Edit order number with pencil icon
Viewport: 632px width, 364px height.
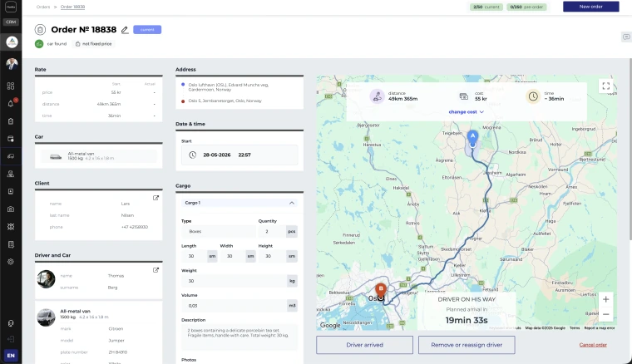pos(125,30)
